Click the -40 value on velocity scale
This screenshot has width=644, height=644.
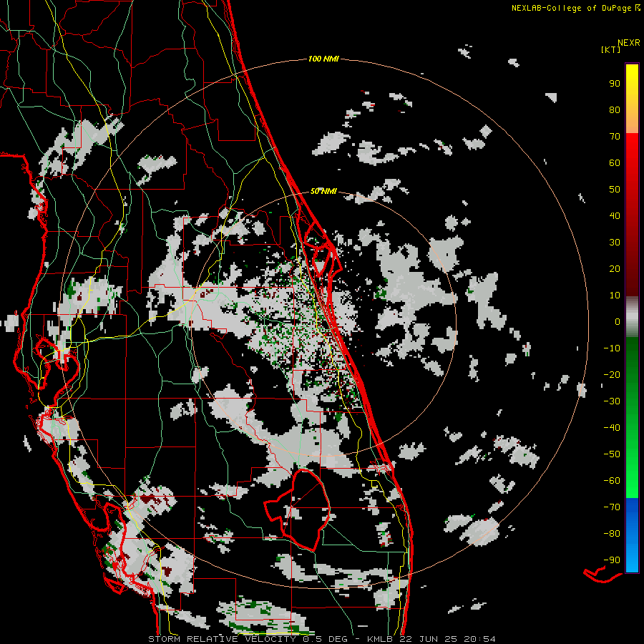coord(612,428)
